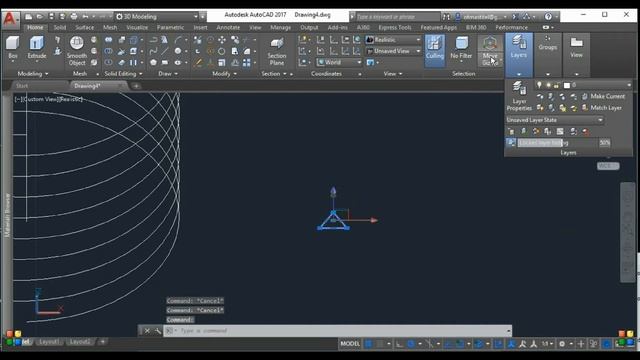This screenshot has height=360, width=640.
Task: Toggle layer freeze sun icon in layer dropdown
Action: [x=548, y=85]
